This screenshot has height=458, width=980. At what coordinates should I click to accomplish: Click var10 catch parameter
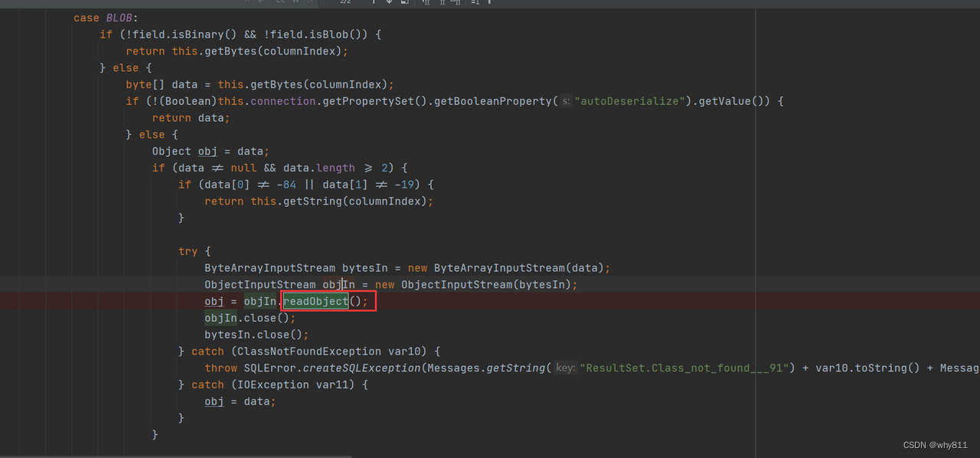pos(404,352)
